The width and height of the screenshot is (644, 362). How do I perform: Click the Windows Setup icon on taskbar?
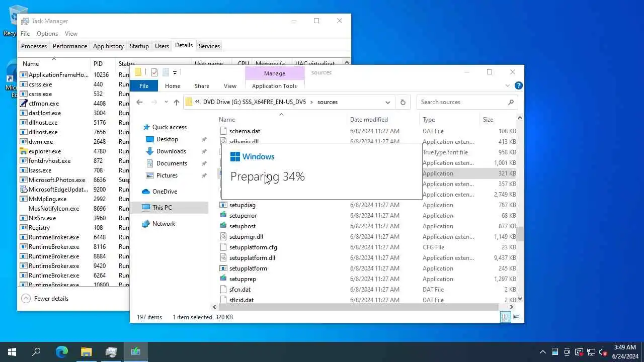tap(136, 352)
